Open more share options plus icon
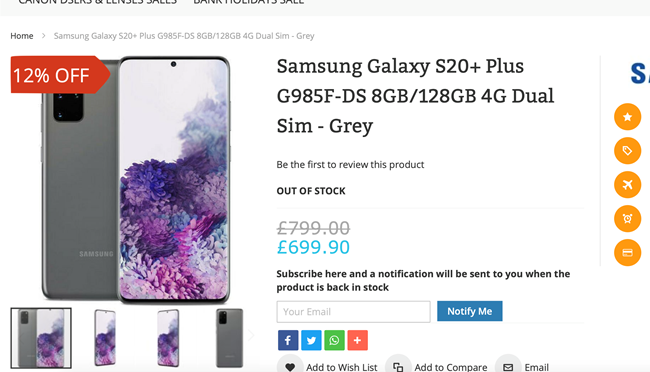 357,340
